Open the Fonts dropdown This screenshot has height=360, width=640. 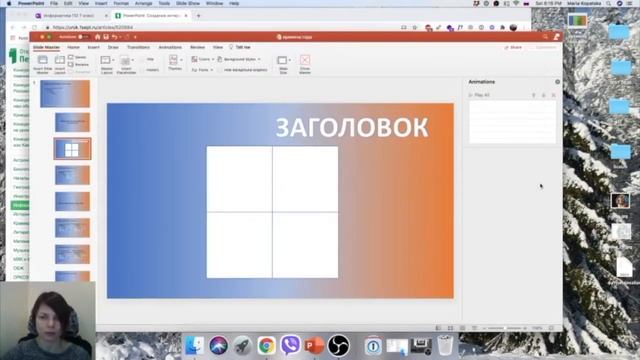click(x=202, y=70)
